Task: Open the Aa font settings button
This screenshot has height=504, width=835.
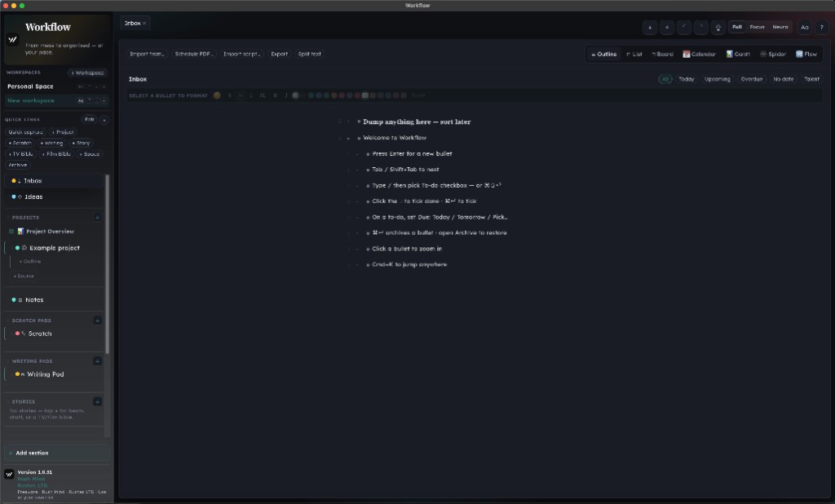Action: pos(805,27)
